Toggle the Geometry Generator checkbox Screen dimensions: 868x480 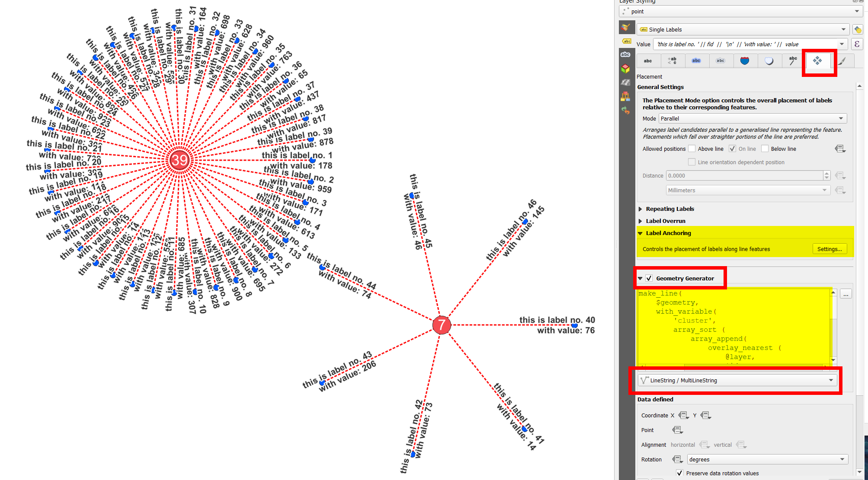tap(650, 278)
